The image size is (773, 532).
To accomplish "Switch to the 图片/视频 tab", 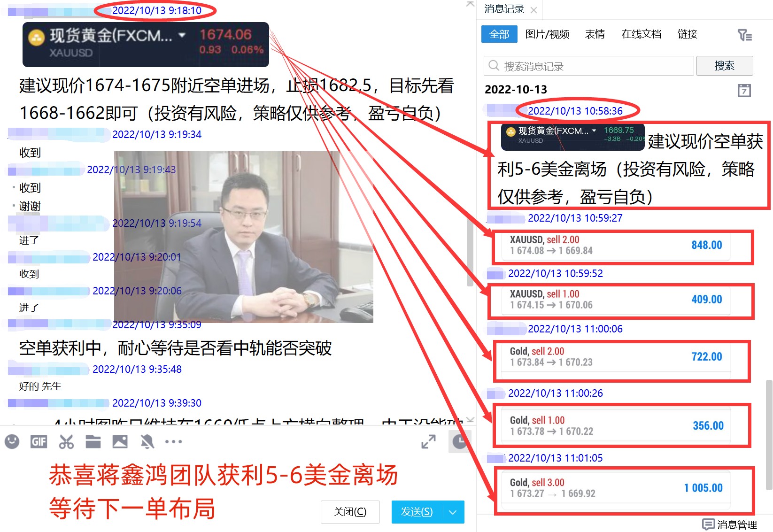I will pyautogui.click(x=547, y=34).
